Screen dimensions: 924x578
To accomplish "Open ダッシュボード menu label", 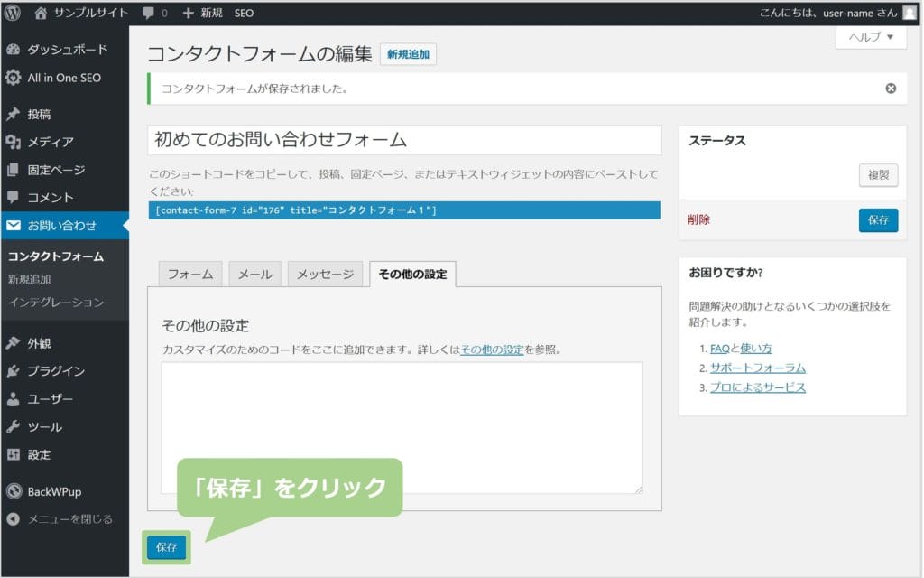I will 68,50.
